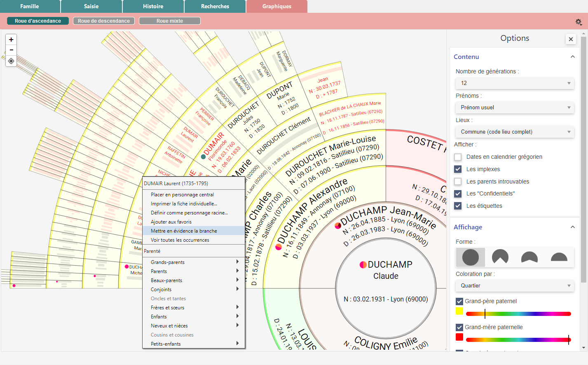Click Roue de descendance button
The height and width of the screenshot is (365, 588).
pyautogui.click(x=104, y=21)
